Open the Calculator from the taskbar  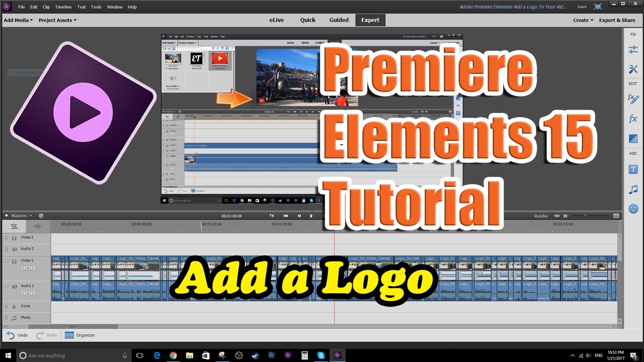(x=304, y=355)
